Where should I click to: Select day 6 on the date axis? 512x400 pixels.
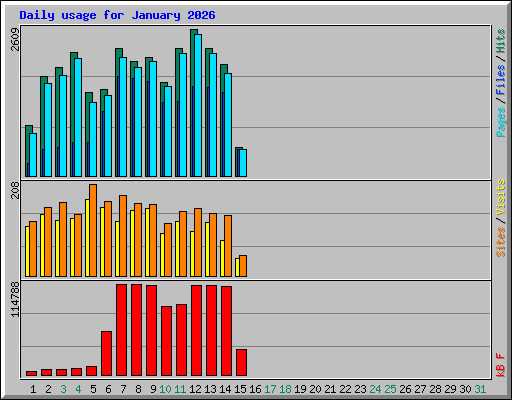tap(108, 389)
